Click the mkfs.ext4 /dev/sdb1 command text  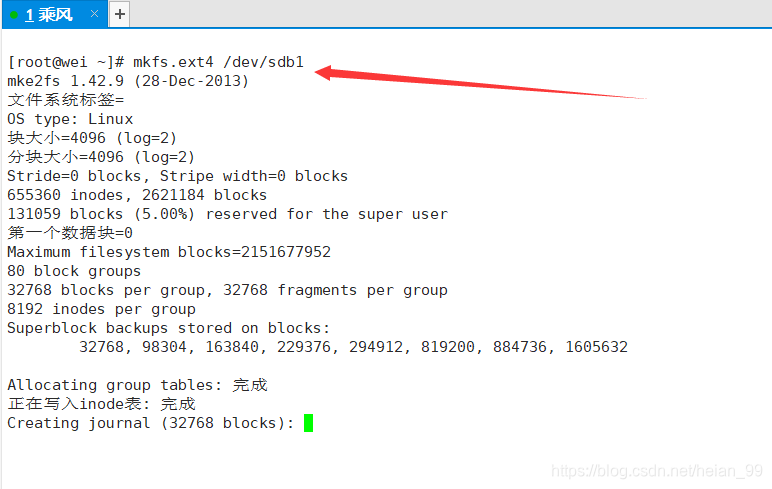click(x=218, y=62)
